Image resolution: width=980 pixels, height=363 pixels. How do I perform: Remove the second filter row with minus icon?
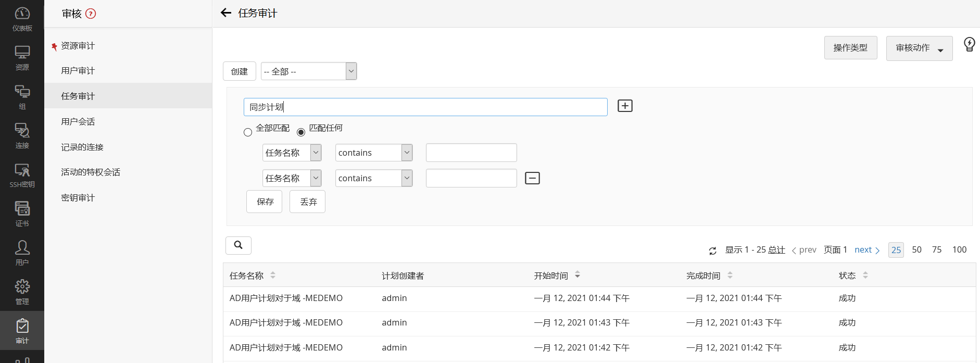click(x=532, y=178)
